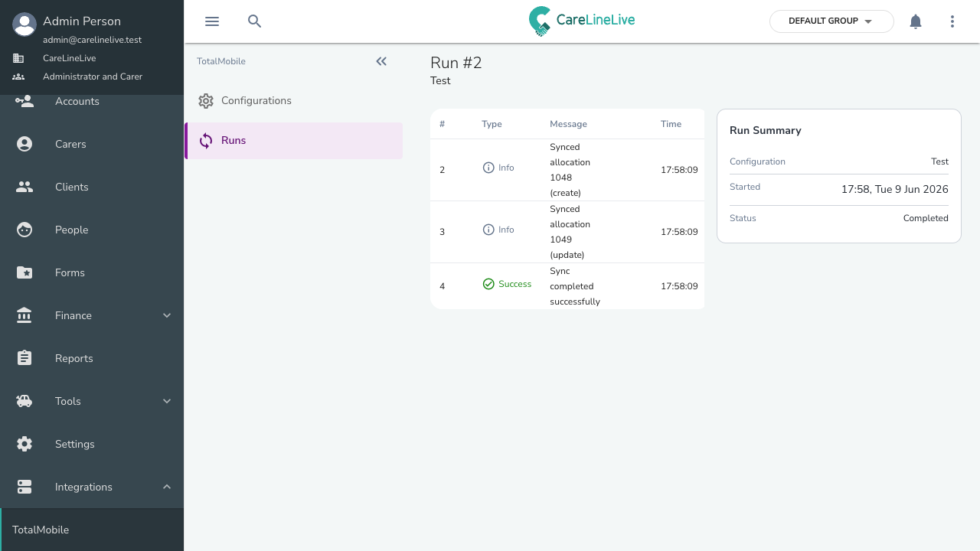This screenshot has width=980, height=551.
Task: Click the Configurations gear icon
Action: click(205, 101)
